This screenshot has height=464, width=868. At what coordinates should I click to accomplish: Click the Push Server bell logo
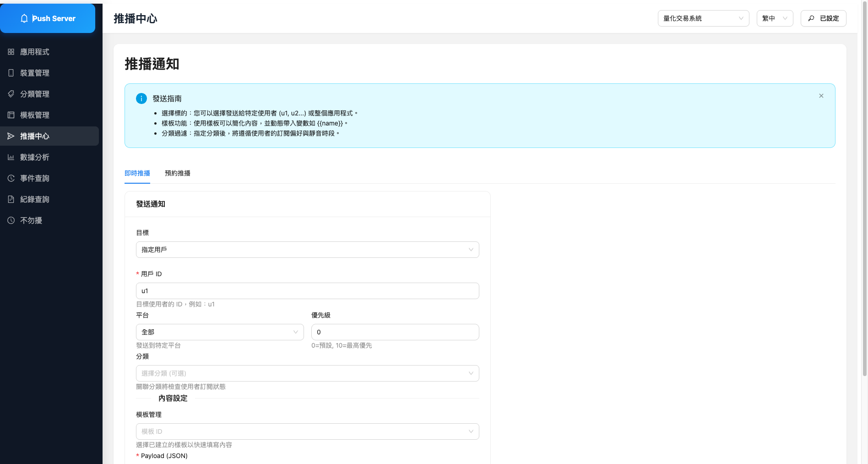[24, 18]
